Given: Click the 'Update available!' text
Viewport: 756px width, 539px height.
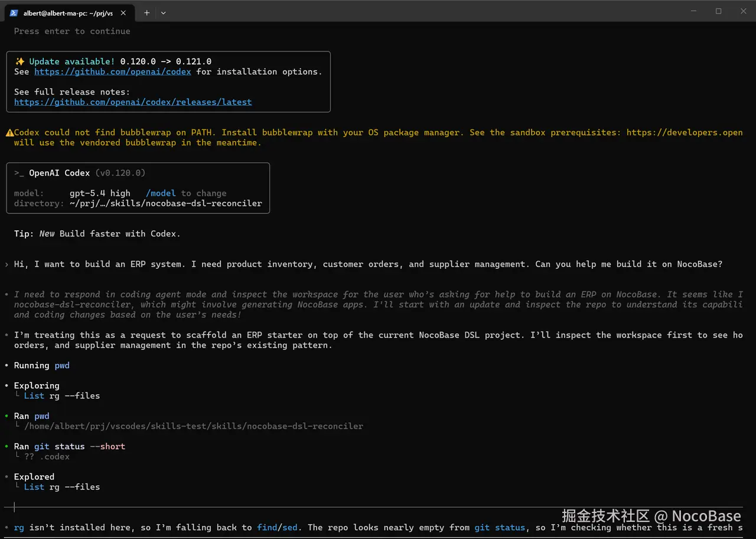Looking at the screenshot, I should point(72,61).
